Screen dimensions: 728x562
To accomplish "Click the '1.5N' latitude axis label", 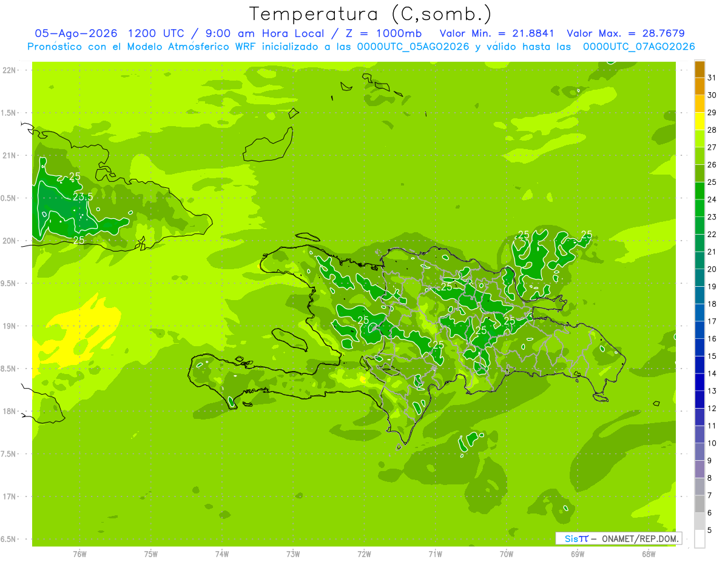I will (x=9, y=113).
